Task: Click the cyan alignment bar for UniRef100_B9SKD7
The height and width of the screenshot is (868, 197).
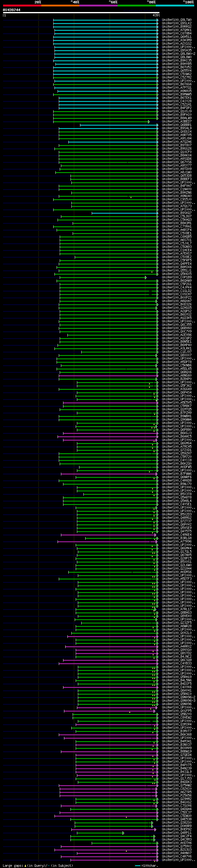Action: coord(125,213)
